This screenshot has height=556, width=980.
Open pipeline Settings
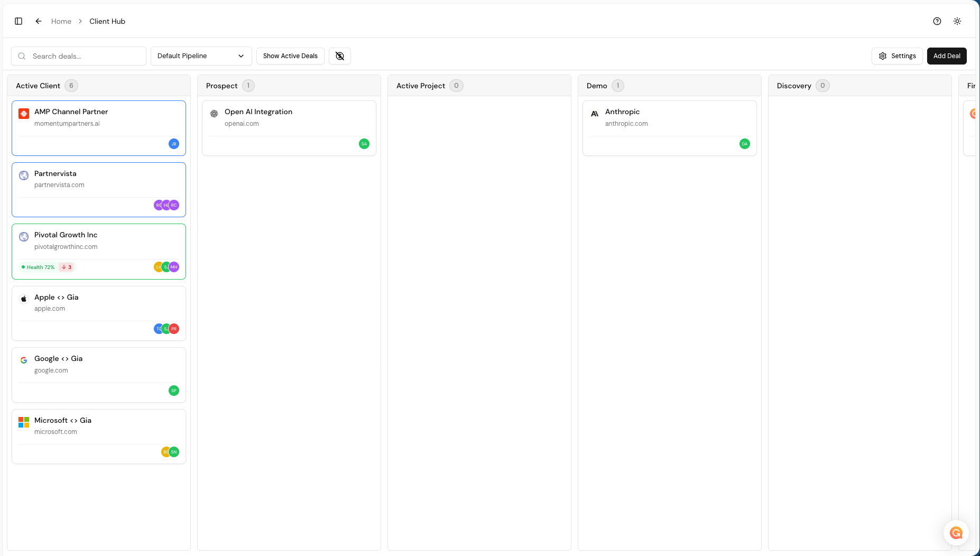(897, 56)
